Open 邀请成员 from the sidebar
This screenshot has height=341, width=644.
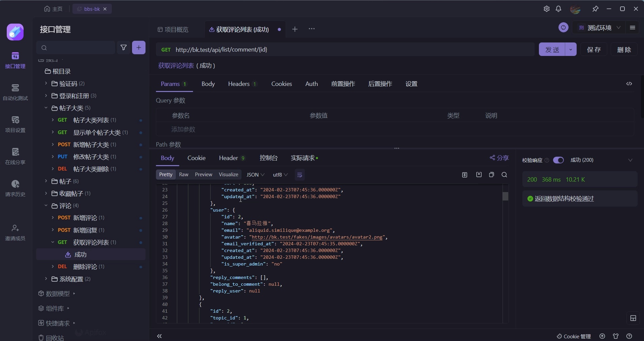tap(15, 232)
